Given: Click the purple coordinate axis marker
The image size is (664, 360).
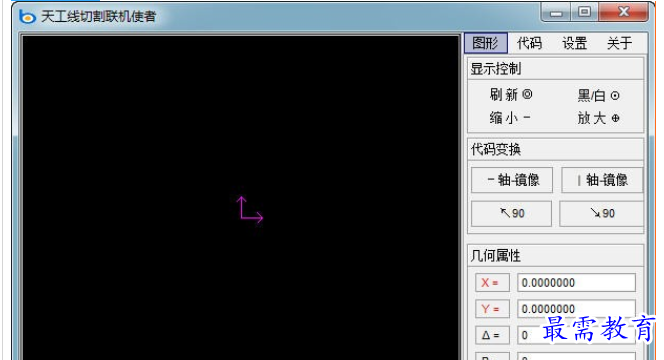Looking at the screenshot, I should click(x=249, y=210).
